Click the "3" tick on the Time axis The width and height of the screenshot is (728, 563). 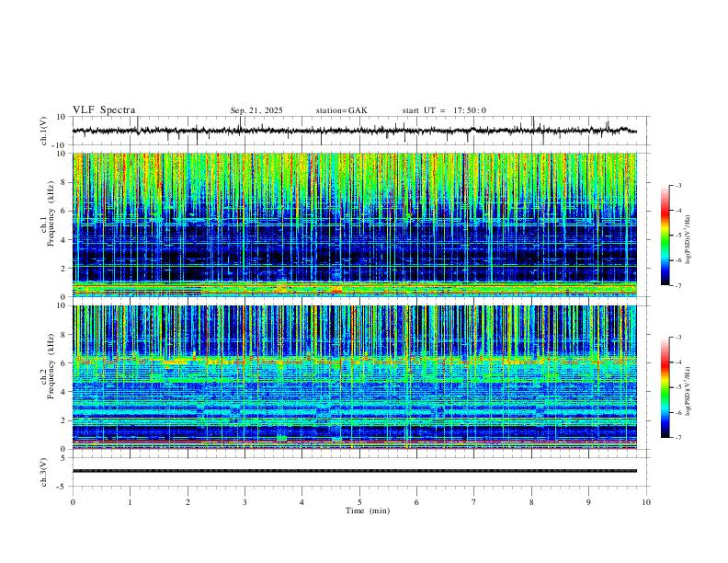(x=245, y=502)
